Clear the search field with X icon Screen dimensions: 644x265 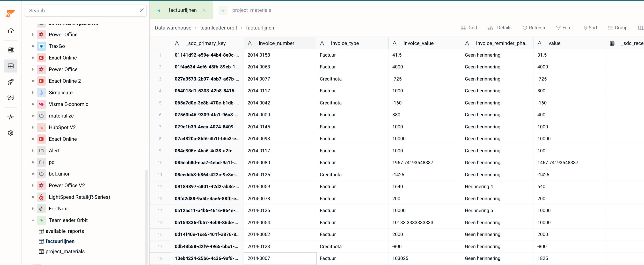[x=141, y=10]
